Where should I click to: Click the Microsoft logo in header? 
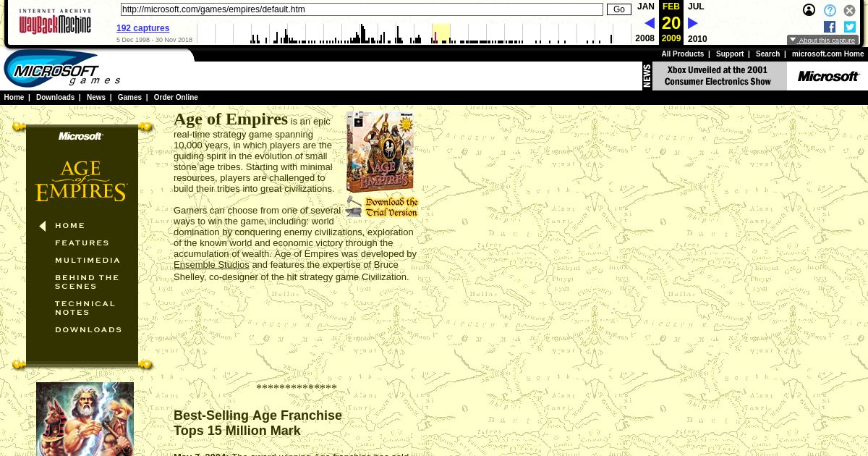(x=828, y=76)
